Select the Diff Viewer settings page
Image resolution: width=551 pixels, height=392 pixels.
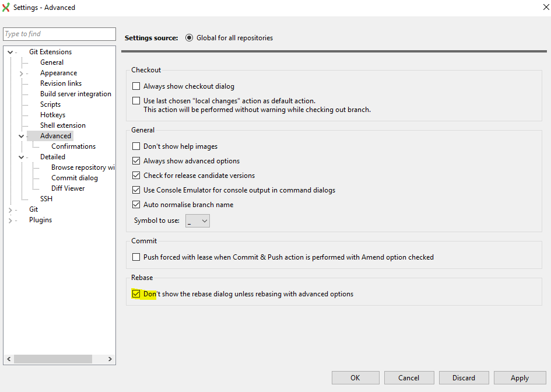[x=68, y=188]
